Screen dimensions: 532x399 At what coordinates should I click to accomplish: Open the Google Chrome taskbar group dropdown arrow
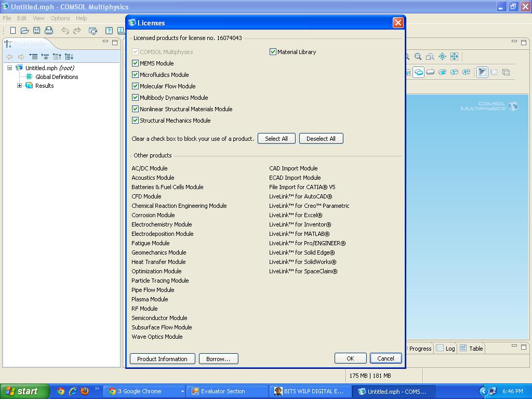click(182, 392)
